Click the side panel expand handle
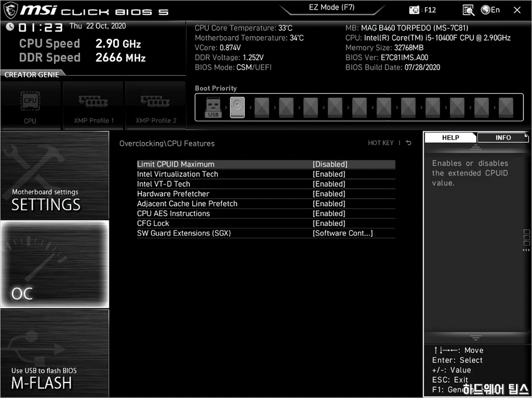This screenshot has width=532, height=398. coord(526,240)
